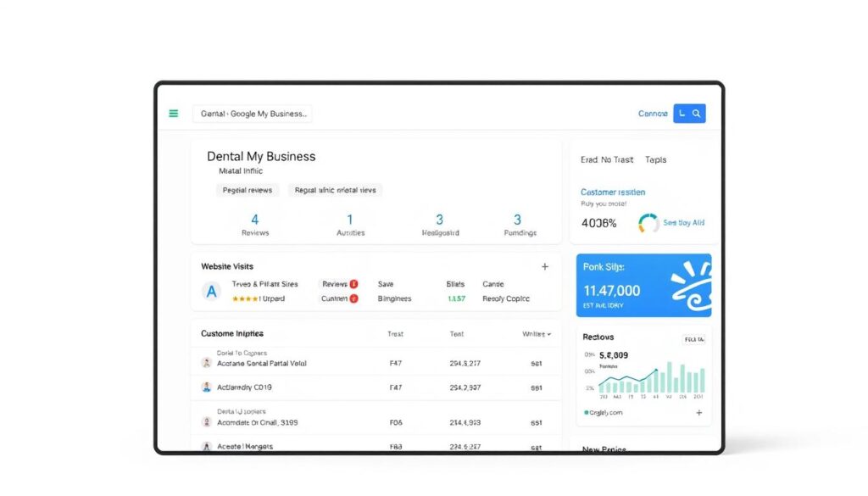Click the green legend dot in Rectovs
This screenshot has height=496, width=868.
pyautogui.click(x=587, y=412)
